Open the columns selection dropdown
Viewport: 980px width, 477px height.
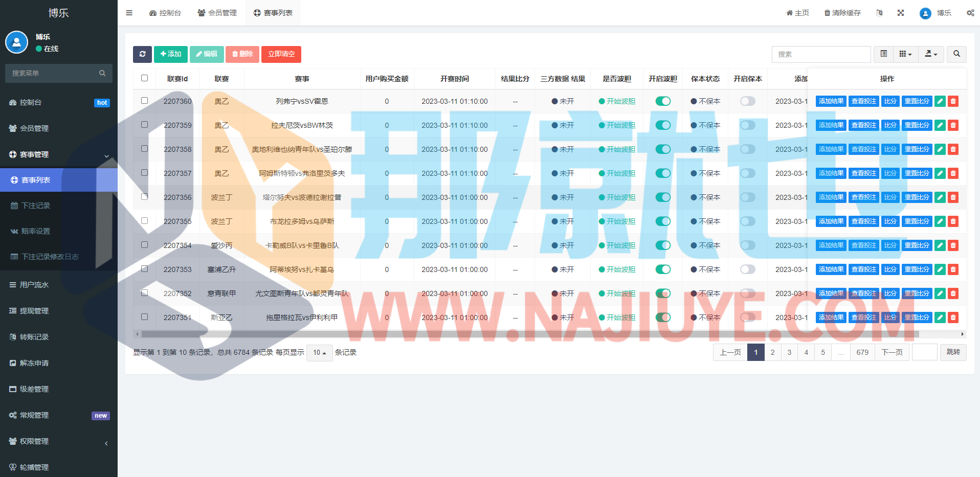point(905,54)
